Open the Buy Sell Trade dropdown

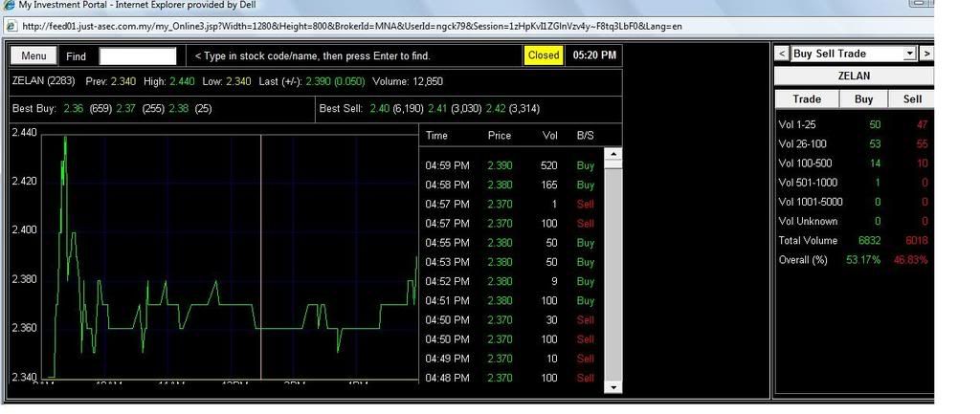point(909,54)
